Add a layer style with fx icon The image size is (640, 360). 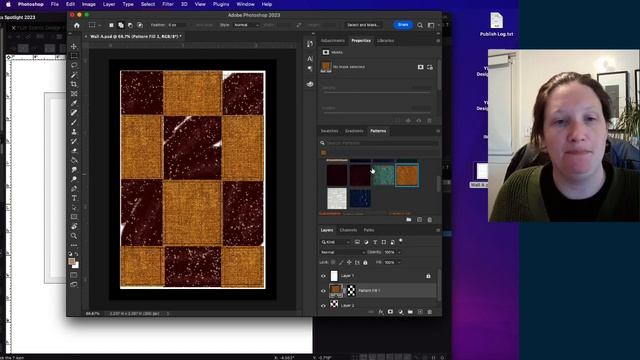[x=381, y=312]
